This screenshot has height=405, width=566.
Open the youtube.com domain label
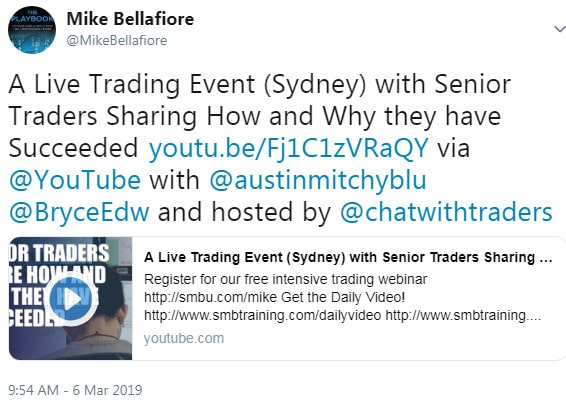pyautogui.click(x=184, y=338)
